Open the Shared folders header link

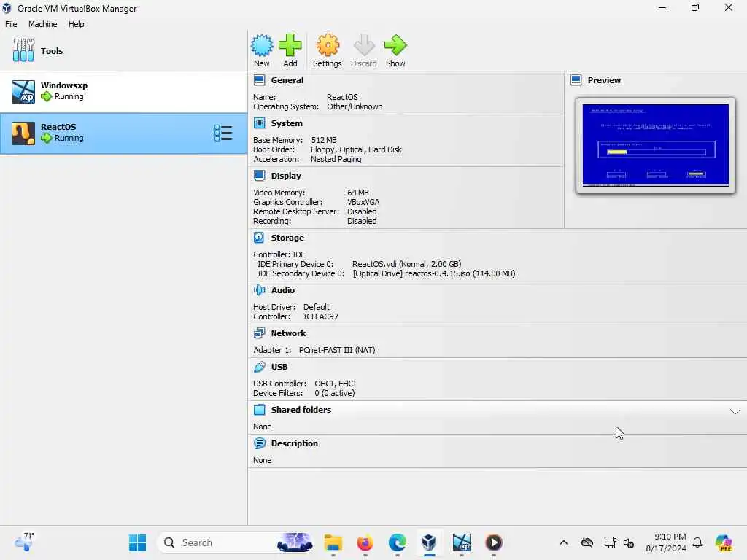pos(301,410)
